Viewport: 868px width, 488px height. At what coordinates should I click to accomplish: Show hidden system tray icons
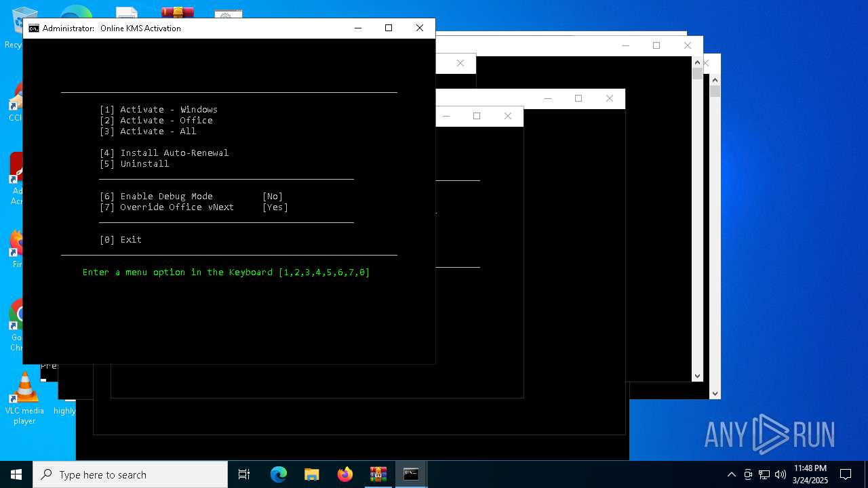tap(731, 474)
